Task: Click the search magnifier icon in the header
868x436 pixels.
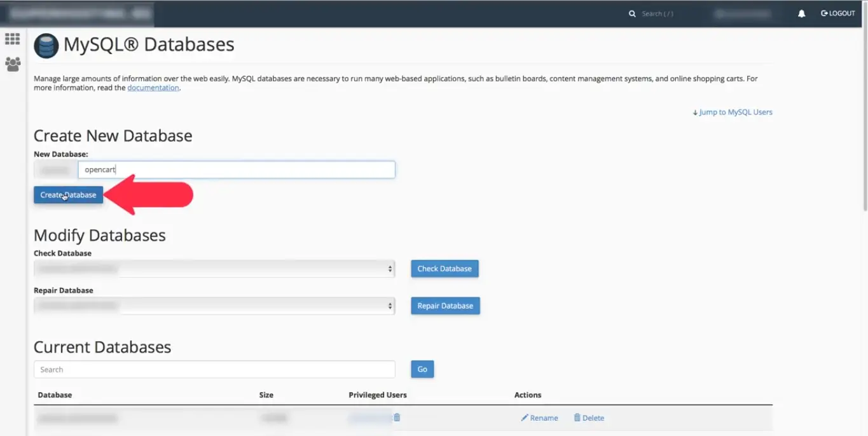Action: coord(632,13)
